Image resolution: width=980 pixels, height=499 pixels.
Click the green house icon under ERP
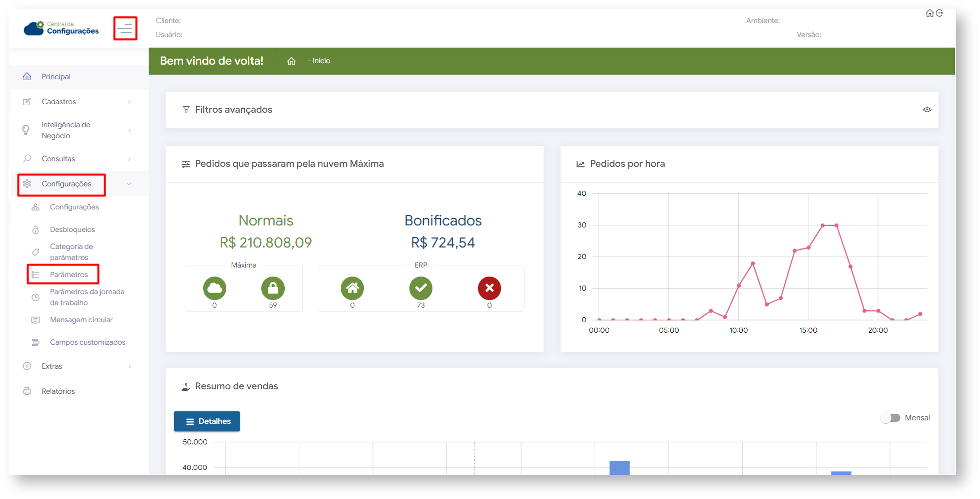(352, 288)
